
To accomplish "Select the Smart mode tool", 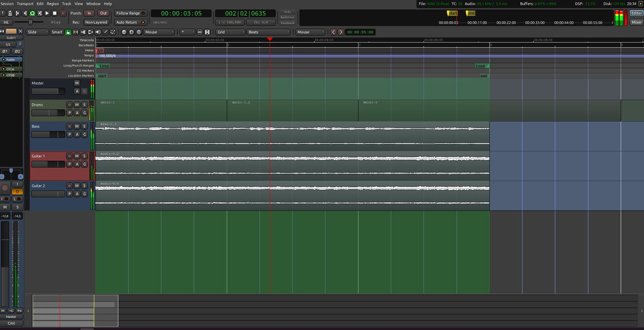I will coord(57,32).
